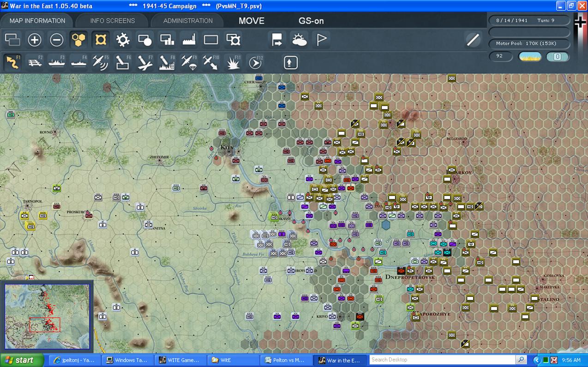Select the F5 air recon mode
This screenshot has width=588, height=367.
pyautogui.click(x=101, y=62)
